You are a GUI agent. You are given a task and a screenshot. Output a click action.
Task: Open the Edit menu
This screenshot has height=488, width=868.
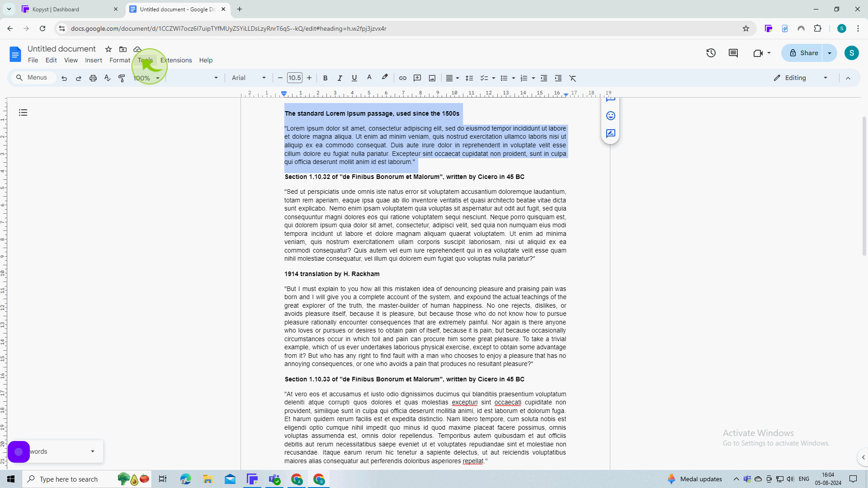click(x=51, y=60)
